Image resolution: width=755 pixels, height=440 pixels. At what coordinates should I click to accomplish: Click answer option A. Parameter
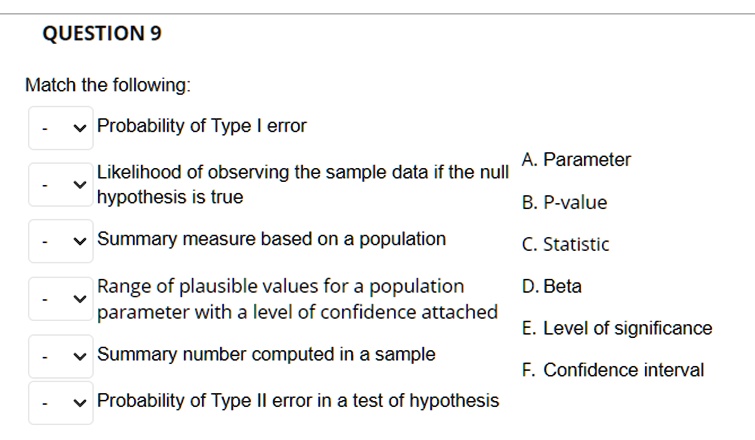click(x=576, y=159)
